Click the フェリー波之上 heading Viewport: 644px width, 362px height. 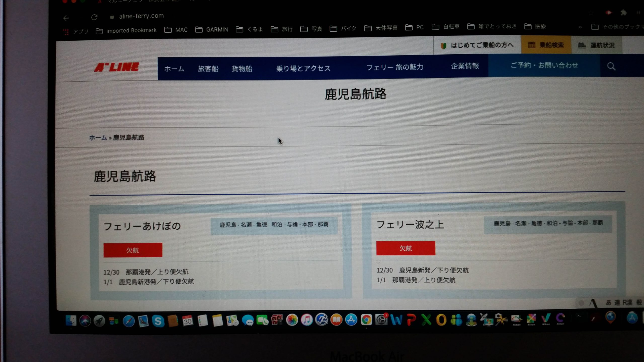tap(410, 224)
